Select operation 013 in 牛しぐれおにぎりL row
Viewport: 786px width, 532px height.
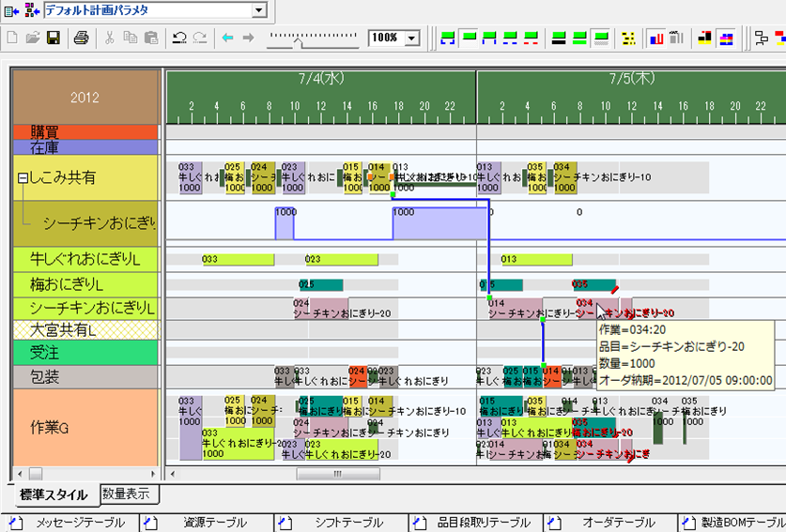[536, 260]
